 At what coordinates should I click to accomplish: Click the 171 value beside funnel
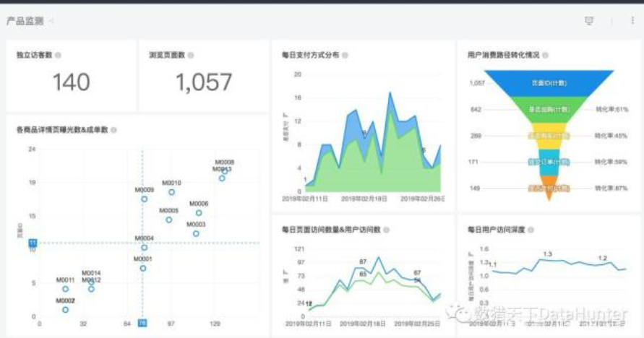pos(473,162)
